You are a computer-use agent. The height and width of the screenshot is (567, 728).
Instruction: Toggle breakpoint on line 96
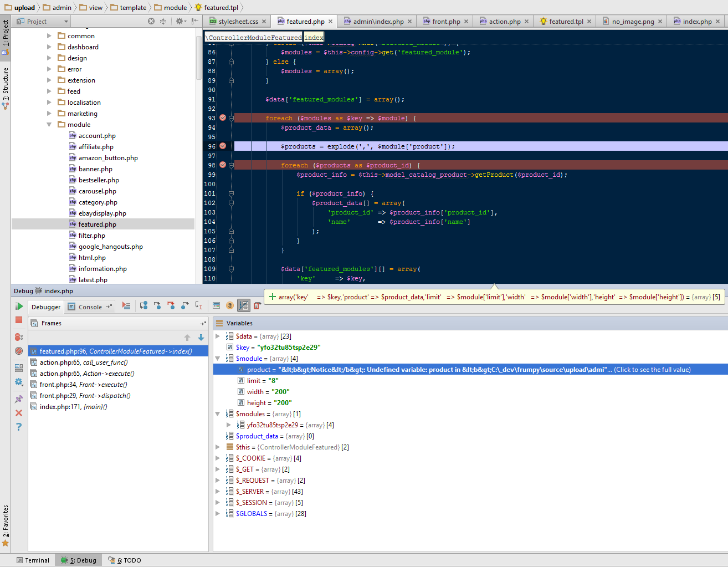[223, 146]
